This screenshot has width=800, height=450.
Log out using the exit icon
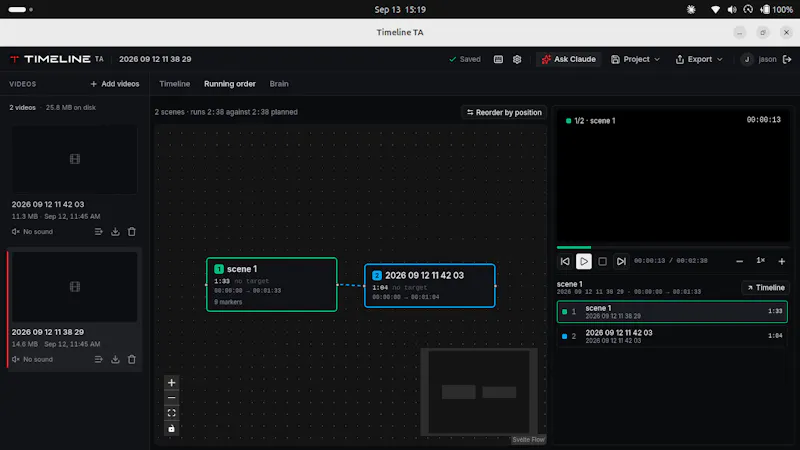pos(787,59)
